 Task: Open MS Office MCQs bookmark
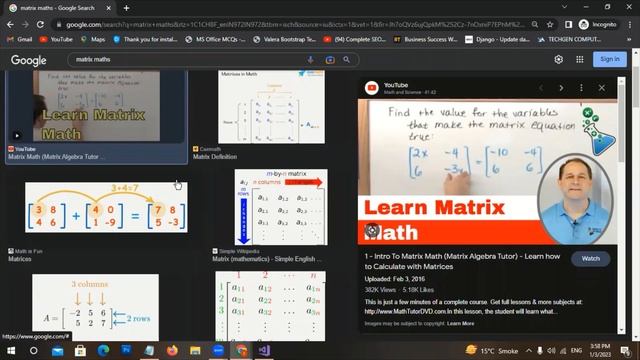pos(215,40)
